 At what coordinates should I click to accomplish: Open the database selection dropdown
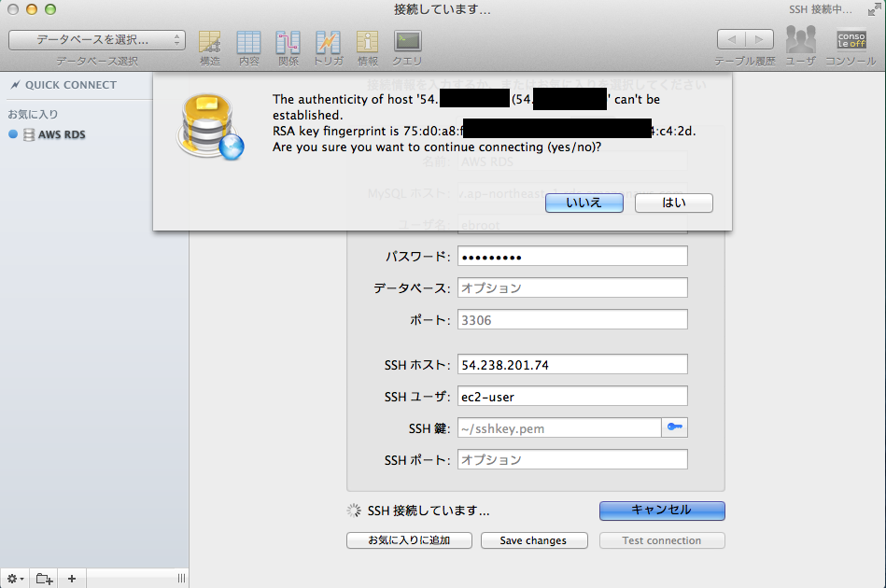pyautogui.click(x=97, y=40)
